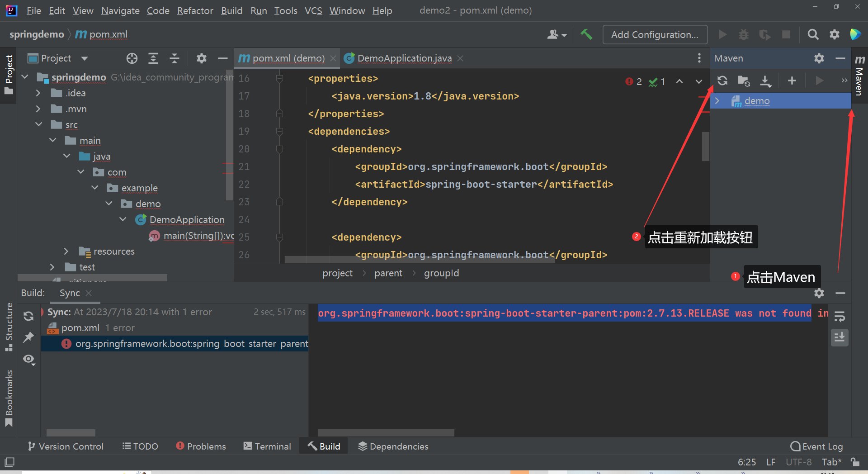Click the editor vertical scrollbar thumb
868x474 pixels.
tap(705, 146)
